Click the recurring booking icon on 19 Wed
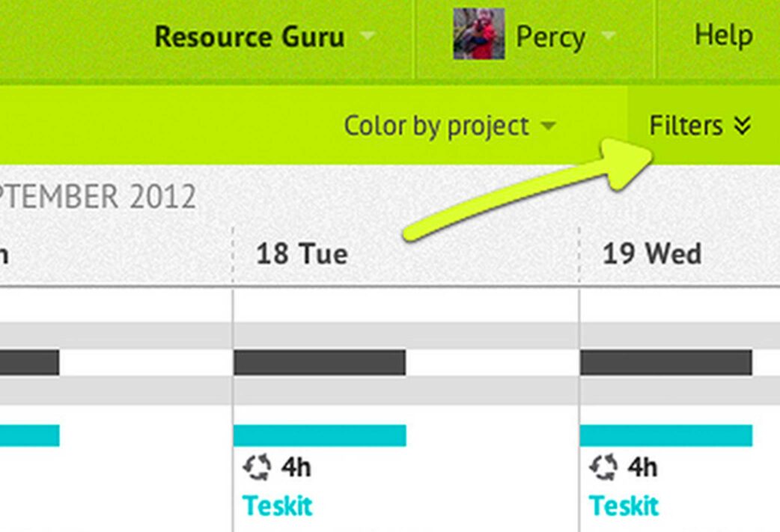This screenshot has height=532, width=780. [x=603, y=467]
